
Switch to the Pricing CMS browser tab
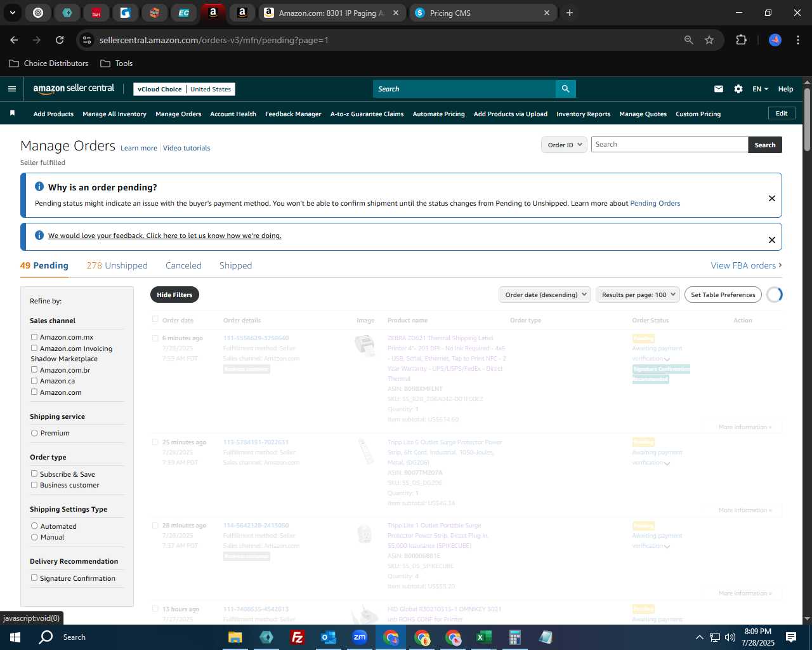click(482, 13)
